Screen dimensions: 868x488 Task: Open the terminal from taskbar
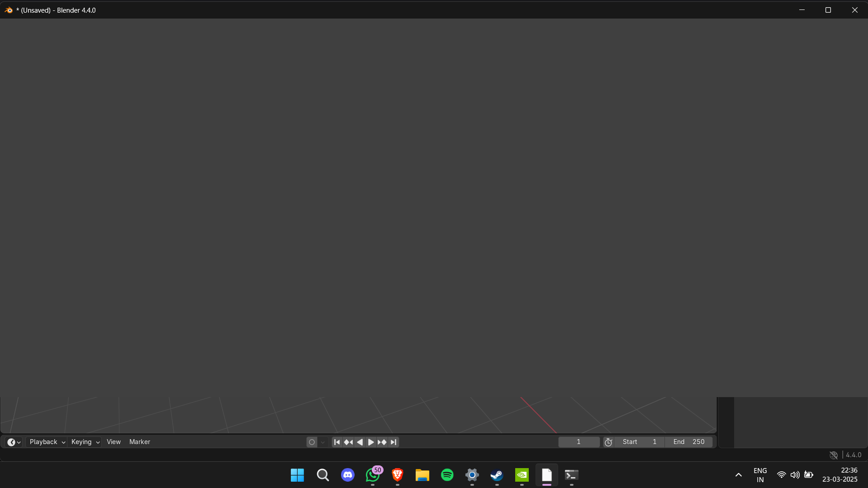[572, 475]
